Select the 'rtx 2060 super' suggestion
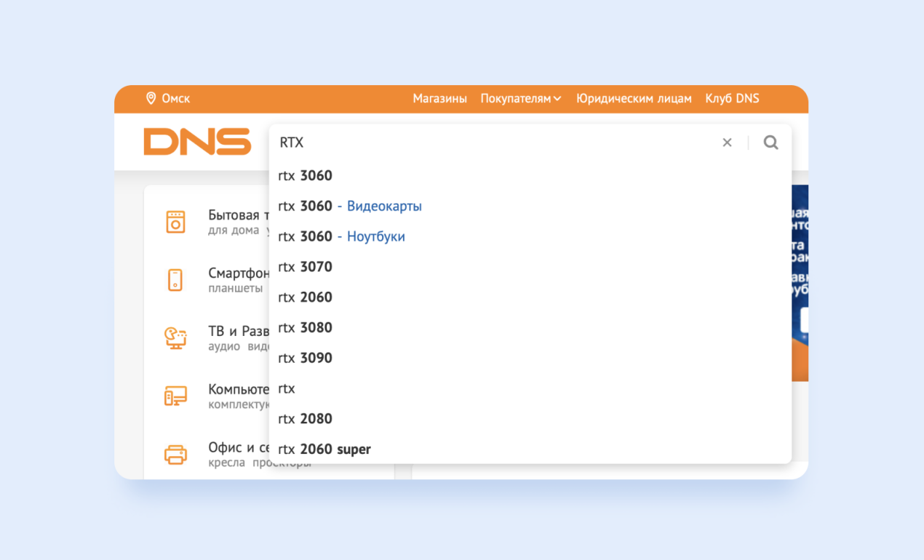This screenshot has width=924, height=560. [530, 449]
